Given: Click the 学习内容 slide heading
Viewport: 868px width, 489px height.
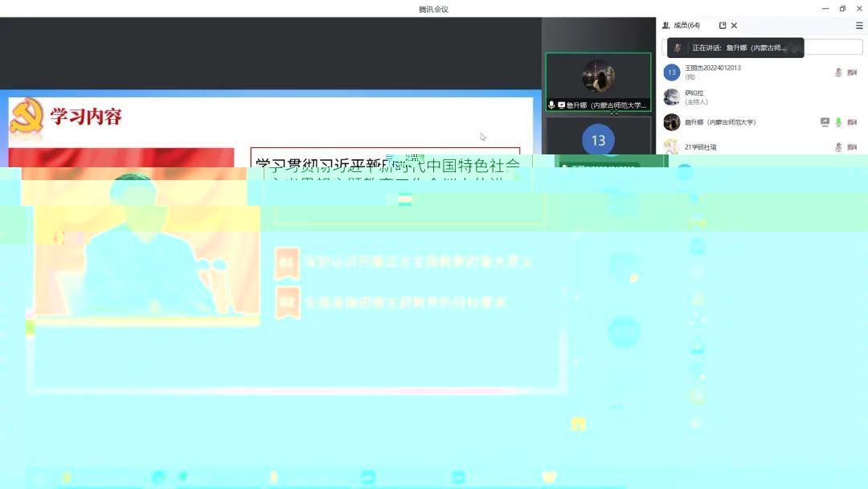Looking at the screenshot, I should click(x=86, y=117).
